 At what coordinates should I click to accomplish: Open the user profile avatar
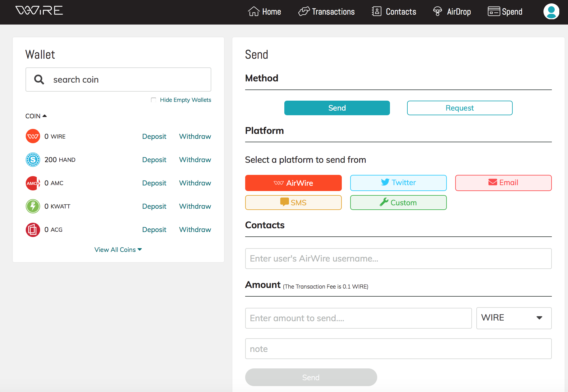pos(551,11)
